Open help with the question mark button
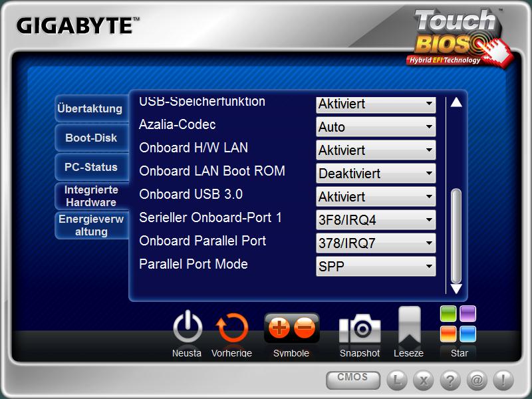The height and width of the screenshot is (399, 532). coord(450,380)
